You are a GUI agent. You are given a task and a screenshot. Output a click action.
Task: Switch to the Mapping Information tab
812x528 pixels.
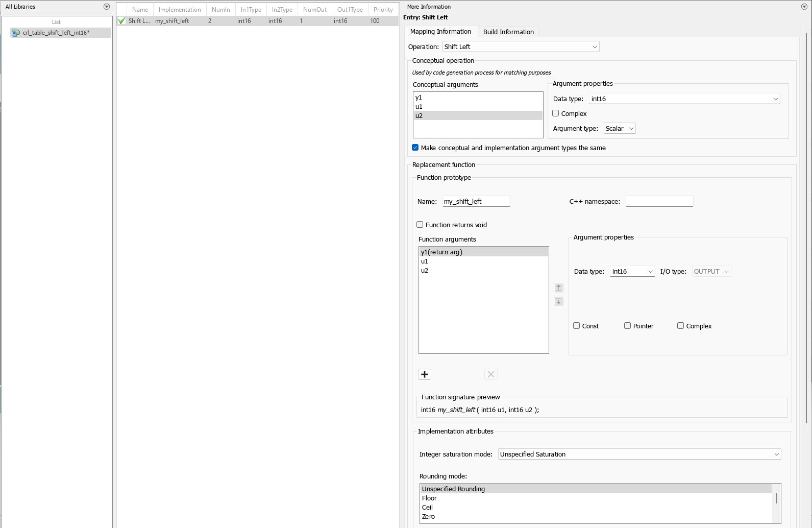click(441, 32)
